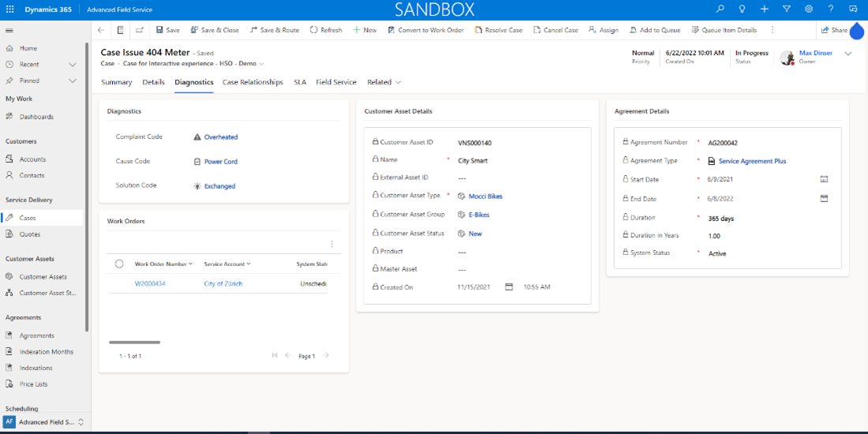This screenshot has height=434, width=868.
Task: Click the Work Orders more options ellipsis
Action: click(x=331, y=244)
